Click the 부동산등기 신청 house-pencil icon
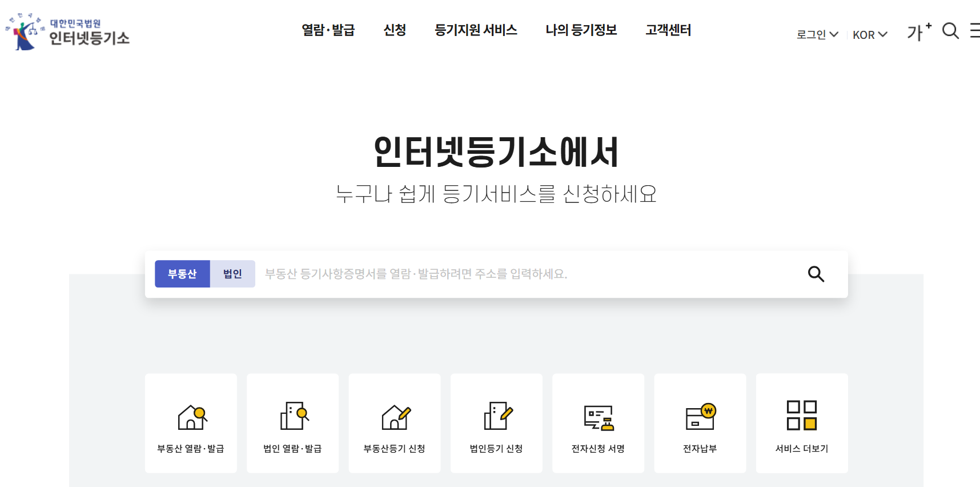Screen dimensions: 980x487 click(396, 417)
